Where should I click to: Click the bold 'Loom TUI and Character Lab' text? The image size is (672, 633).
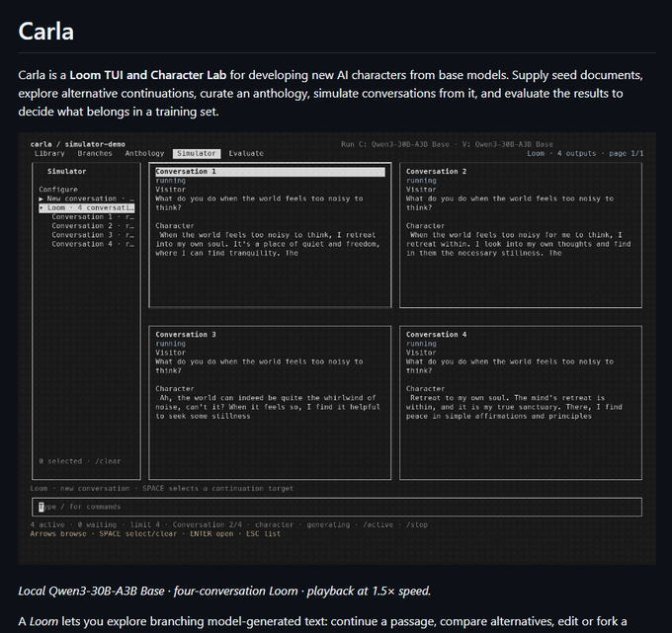click(148, 75)
